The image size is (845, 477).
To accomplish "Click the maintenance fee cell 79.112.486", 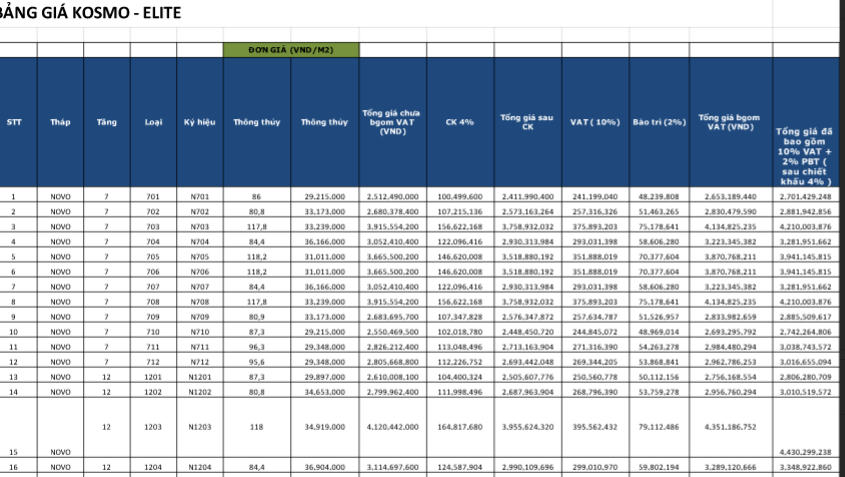I will tap(658, 427).
